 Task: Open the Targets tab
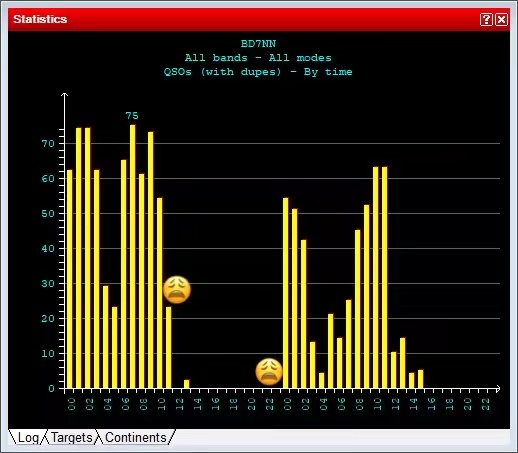(72, 437)
